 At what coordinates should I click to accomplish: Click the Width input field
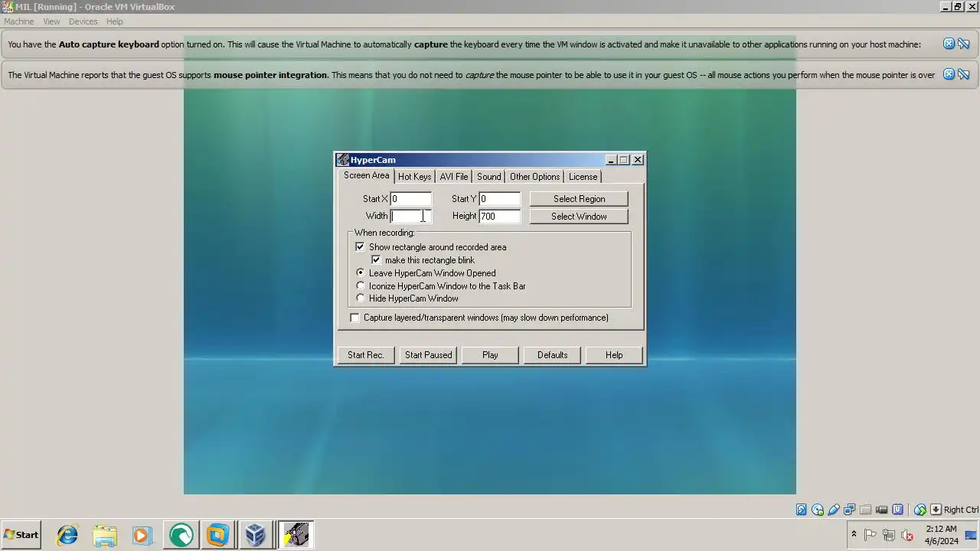click(x=411, y=217)
